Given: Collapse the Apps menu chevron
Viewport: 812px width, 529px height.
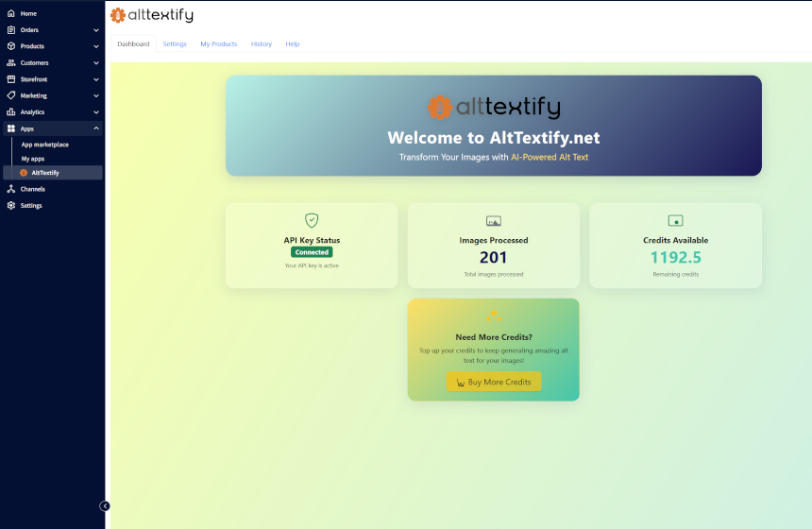Looking at the screenshot, I should (96, 128).
